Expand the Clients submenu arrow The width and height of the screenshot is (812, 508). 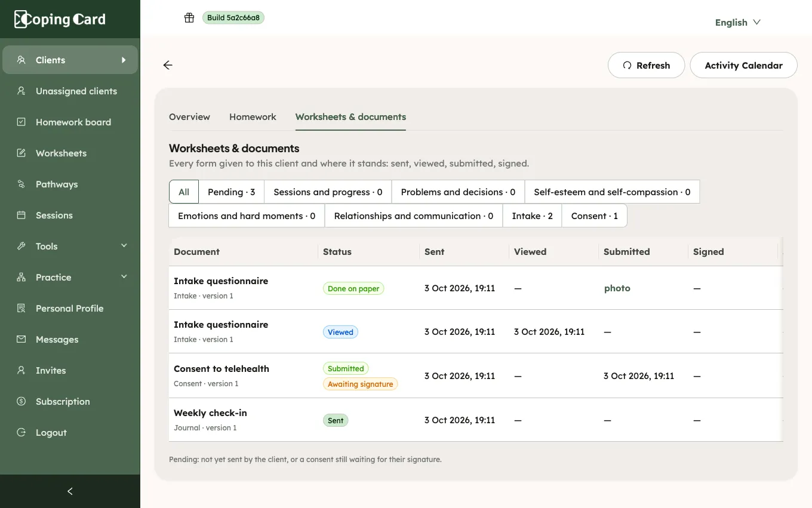(124, 60)
